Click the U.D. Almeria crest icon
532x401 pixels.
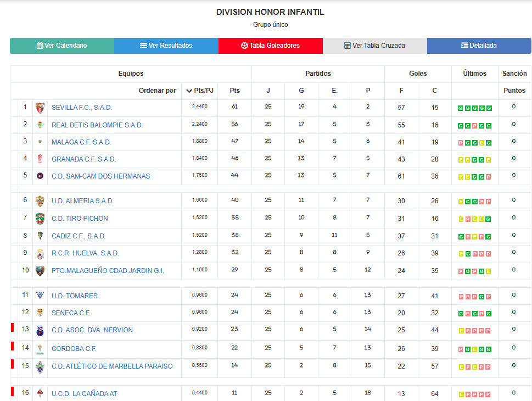(40, 202)
